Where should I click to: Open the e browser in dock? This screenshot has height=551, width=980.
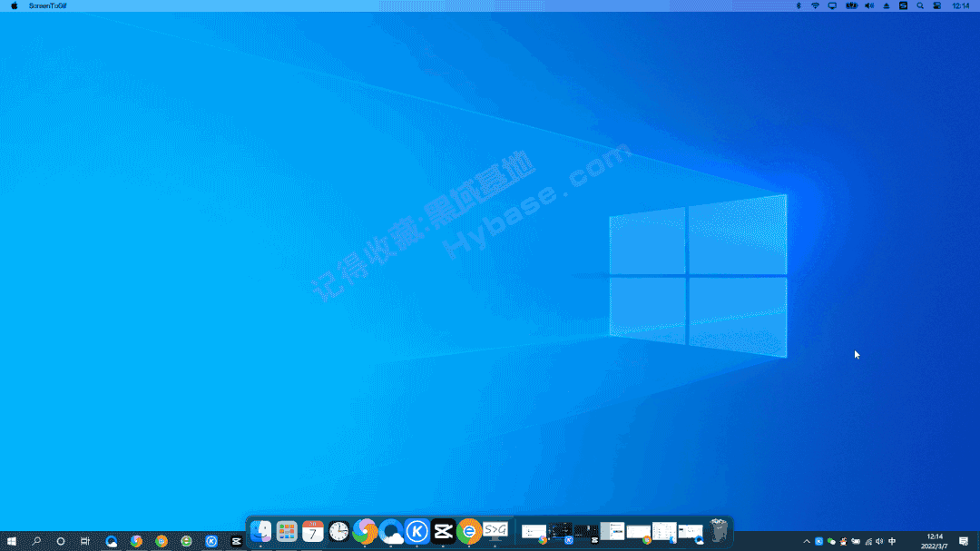click(469, 532)
